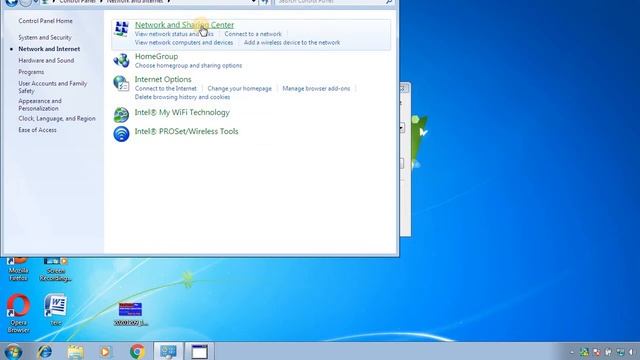Screen dimensions: 640x360
Task: Click the volume speaker tray icon
Action: pyautogui.click(x=632, y=352)
